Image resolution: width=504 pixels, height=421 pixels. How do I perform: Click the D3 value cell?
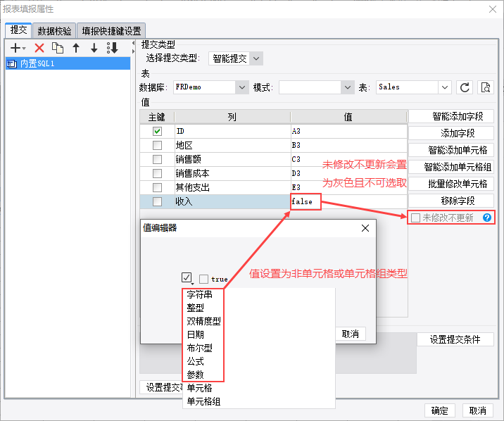click(348, 174)
